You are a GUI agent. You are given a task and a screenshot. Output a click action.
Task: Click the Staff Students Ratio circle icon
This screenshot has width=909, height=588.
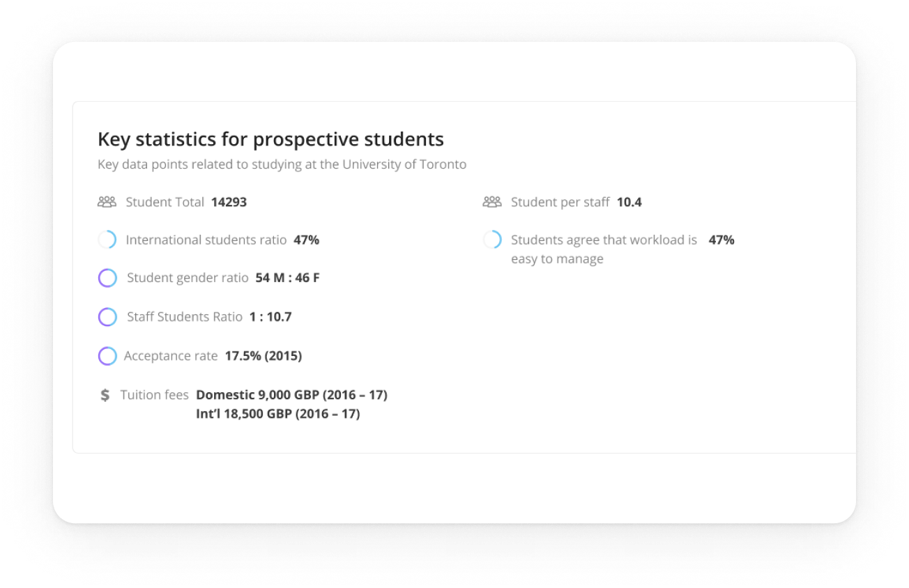(x=107, y=317)
